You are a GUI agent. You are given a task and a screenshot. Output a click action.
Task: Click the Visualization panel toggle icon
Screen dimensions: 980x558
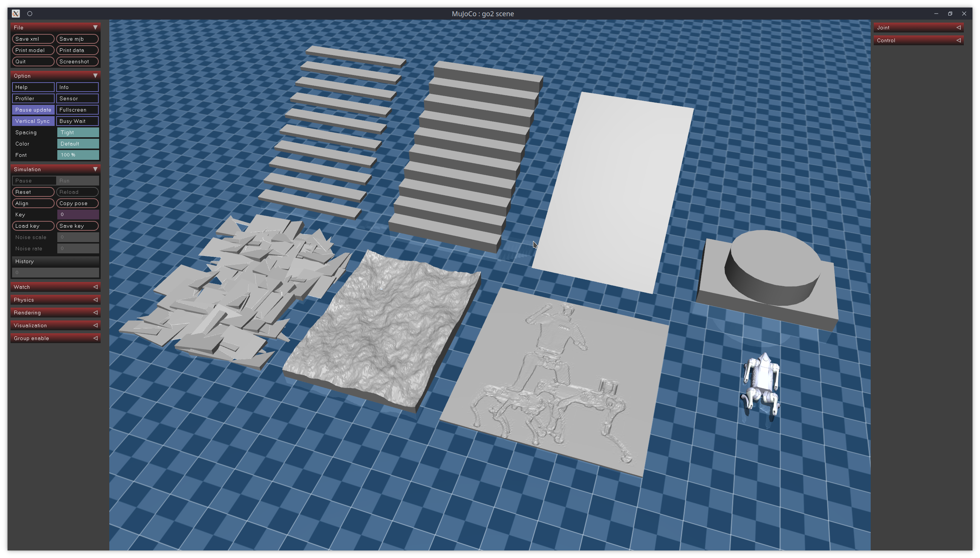pyautogui.click(x=94, y=325)
